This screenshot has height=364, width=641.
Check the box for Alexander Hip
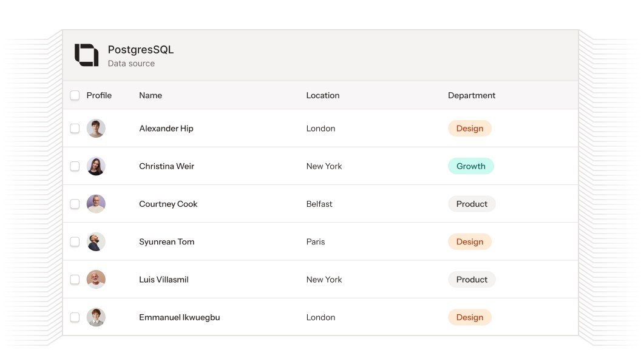click(x=75, y=129)
